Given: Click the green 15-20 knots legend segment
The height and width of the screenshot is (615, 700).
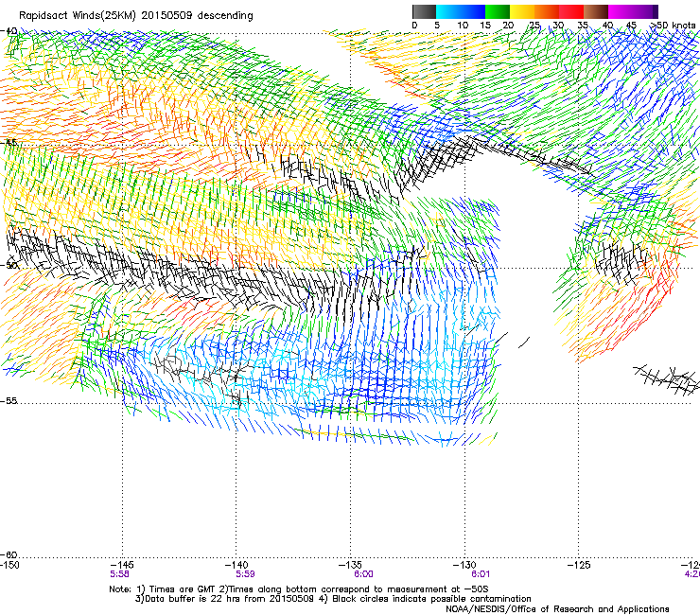Looking at the screenshot, I should (498, 11).
